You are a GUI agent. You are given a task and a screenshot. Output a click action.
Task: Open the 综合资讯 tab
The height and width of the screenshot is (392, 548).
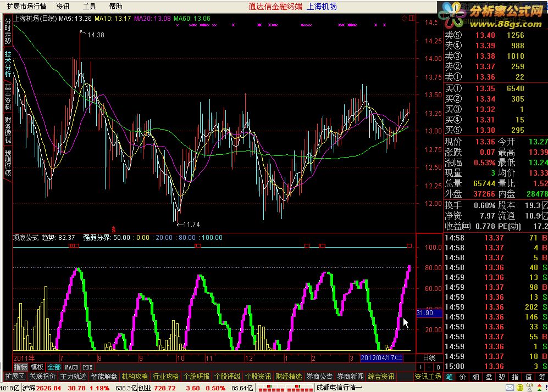(x=381, y=377)
